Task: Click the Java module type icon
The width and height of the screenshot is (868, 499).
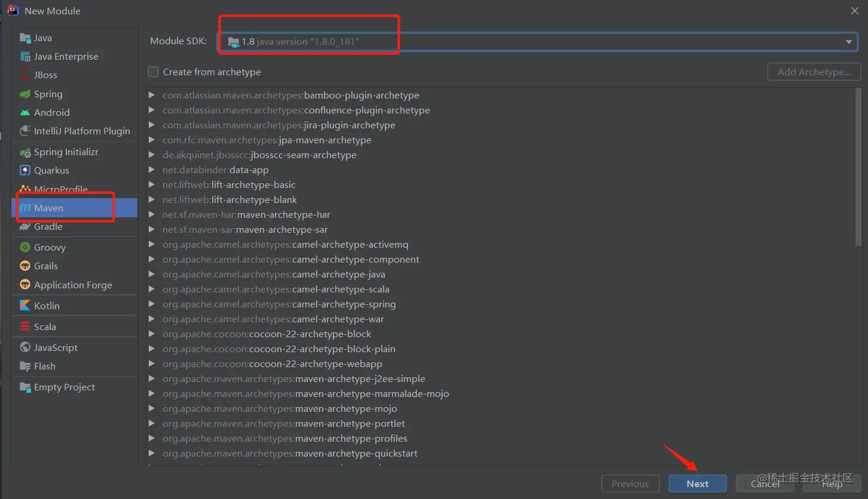Action: pyautogui.click(x=25, y=38)
